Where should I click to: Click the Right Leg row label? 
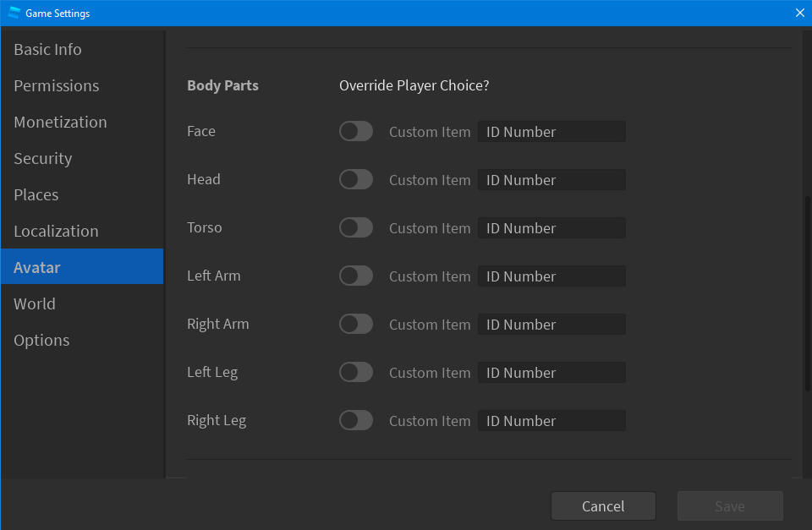(x=217, y=420)
